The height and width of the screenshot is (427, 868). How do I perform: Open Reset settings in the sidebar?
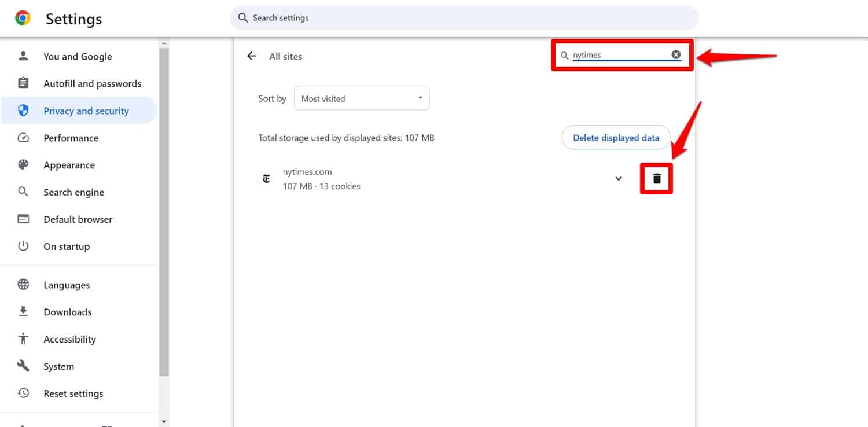point(73,393)
